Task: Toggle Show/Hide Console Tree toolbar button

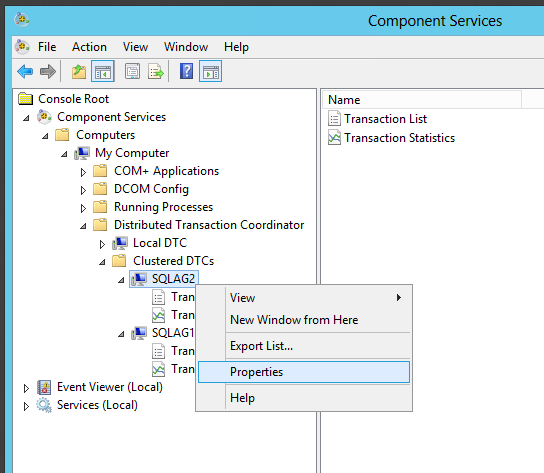Action: 103,71
